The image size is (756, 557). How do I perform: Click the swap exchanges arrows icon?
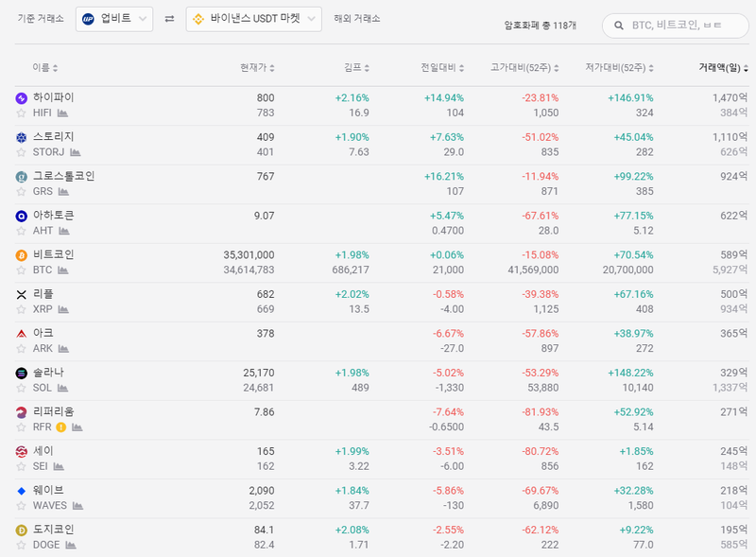click(169, 19)
